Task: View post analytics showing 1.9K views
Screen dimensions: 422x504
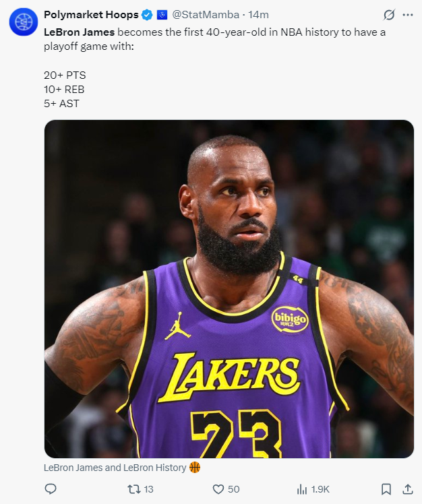Action: [313, 489]
